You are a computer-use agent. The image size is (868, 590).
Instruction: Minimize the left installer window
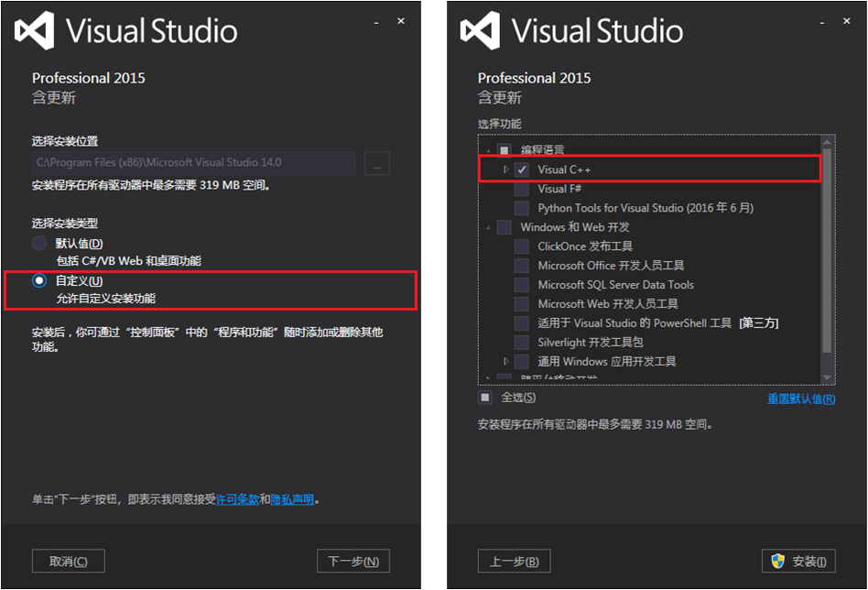tap(376, 23)
